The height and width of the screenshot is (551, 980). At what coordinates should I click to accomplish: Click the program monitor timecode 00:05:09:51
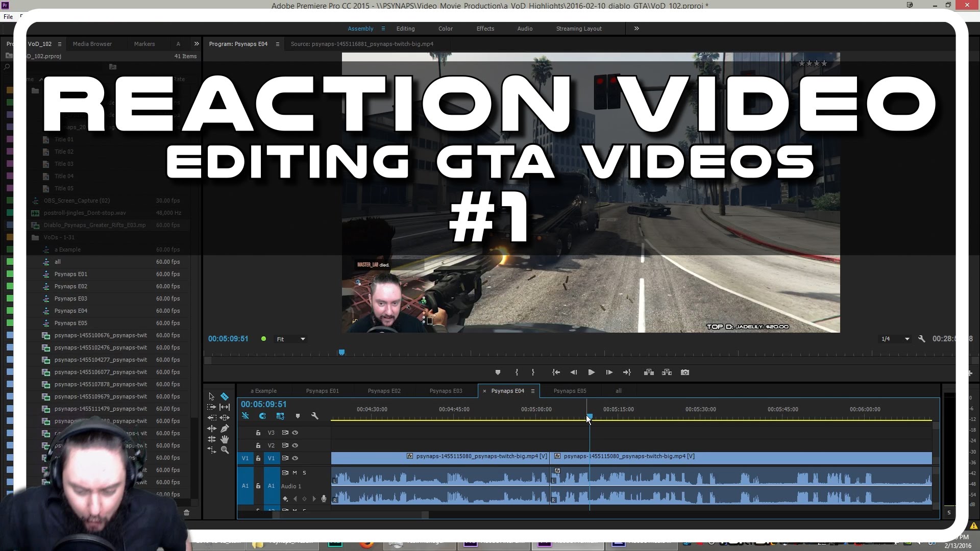click(228, 339)
